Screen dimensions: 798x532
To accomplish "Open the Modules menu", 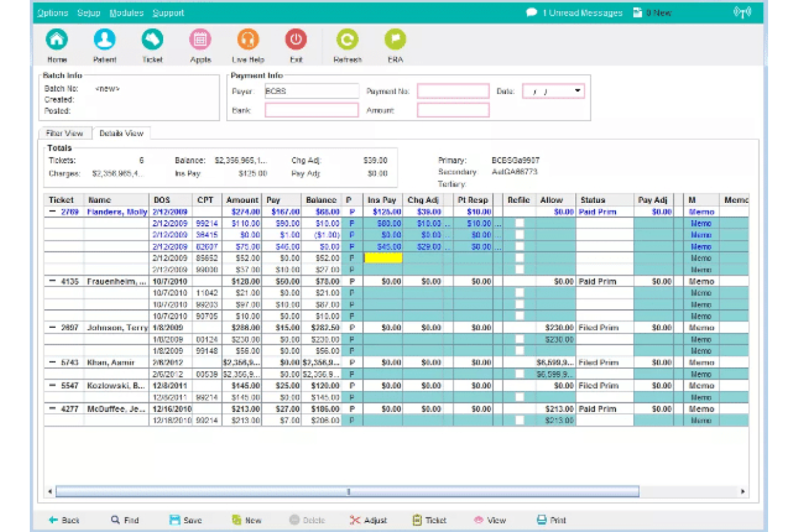I will tap(126, 13).
